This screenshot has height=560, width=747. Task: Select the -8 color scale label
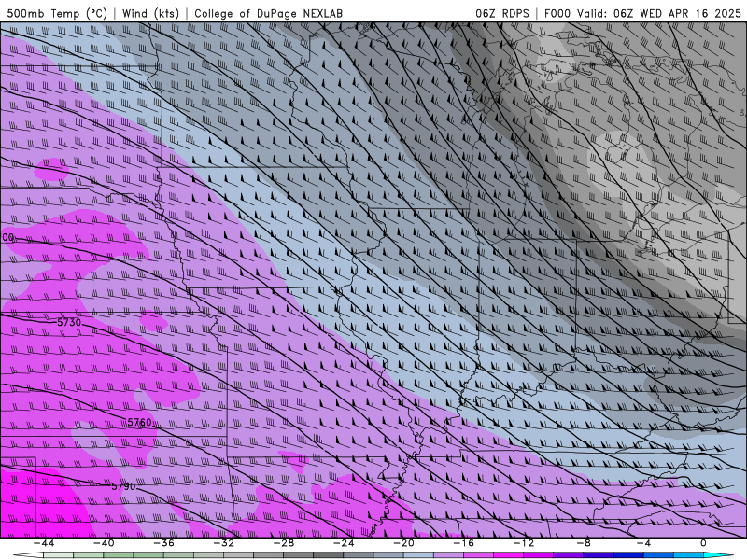pos(585,543)
